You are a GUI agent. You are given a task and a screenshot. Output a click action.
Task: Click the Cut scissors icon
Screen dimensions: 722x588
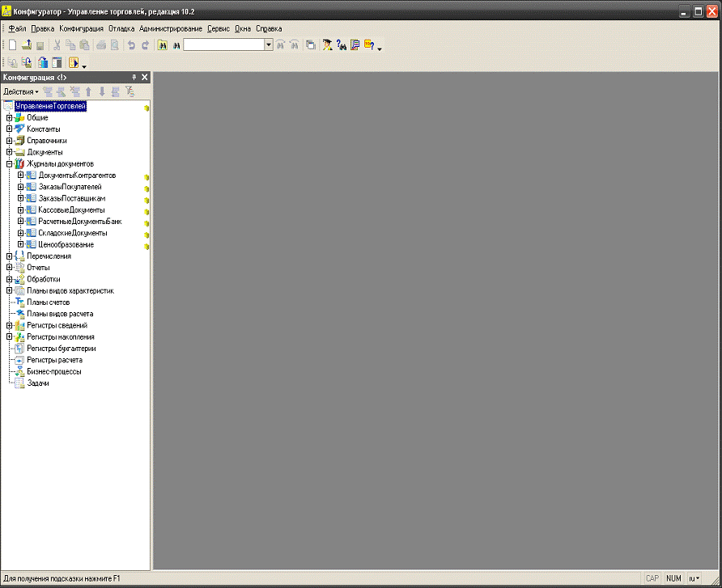click(57, 44)
